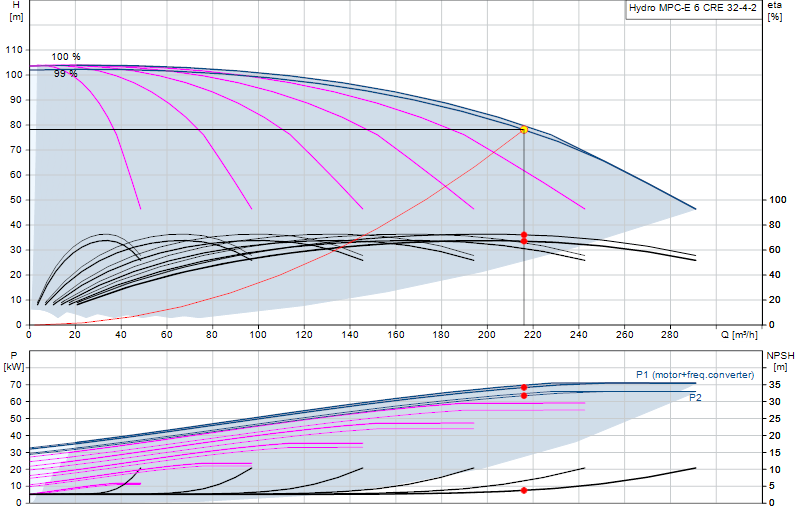The height and width of the screenshot is (520, 800).
Task: Click the 200 tick on the Q flow axis
Action: tap(487, 335)
